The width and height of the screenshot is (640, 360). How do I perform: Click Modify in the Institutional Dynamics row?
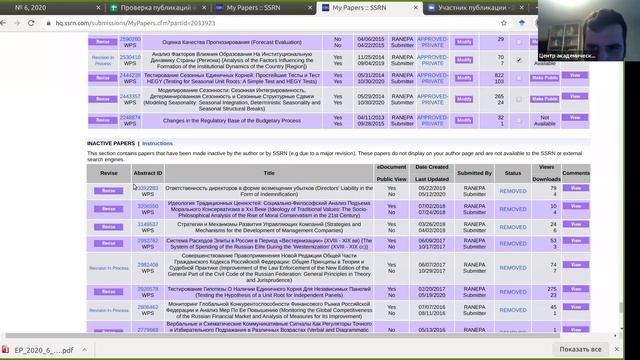click(464, 60)
